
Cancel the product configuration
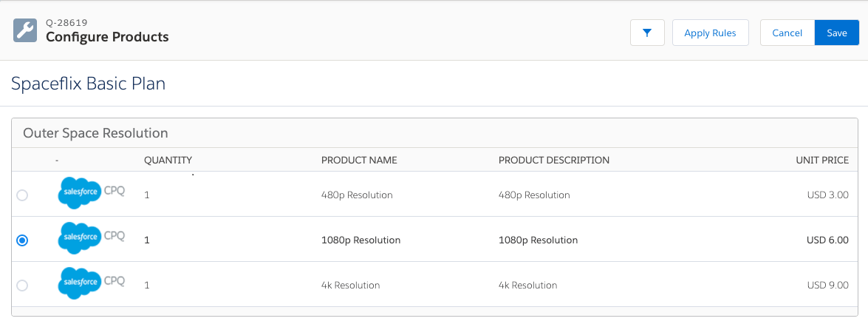click(x=787, y=33)
